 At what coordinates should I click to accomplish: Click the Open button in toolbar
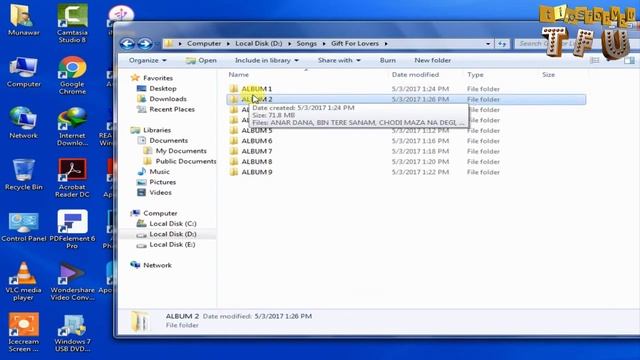[x=201, y=60]
